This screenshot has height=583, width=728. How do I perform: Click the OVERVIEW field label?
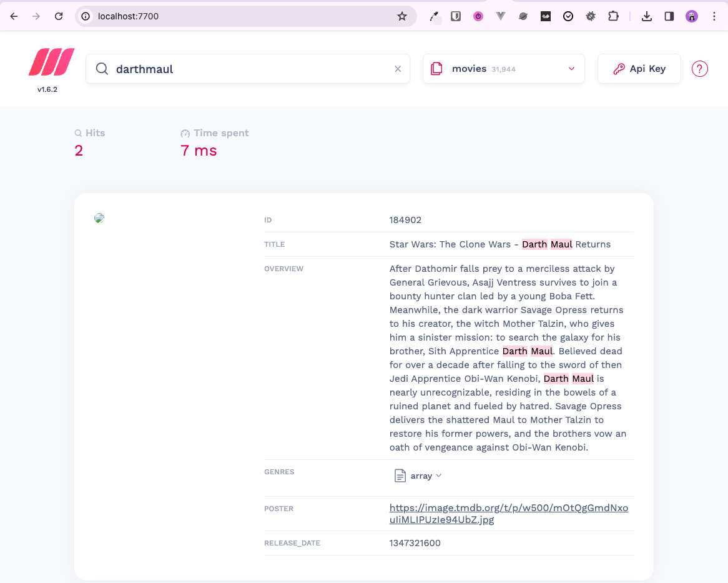(x=283, y=269)
